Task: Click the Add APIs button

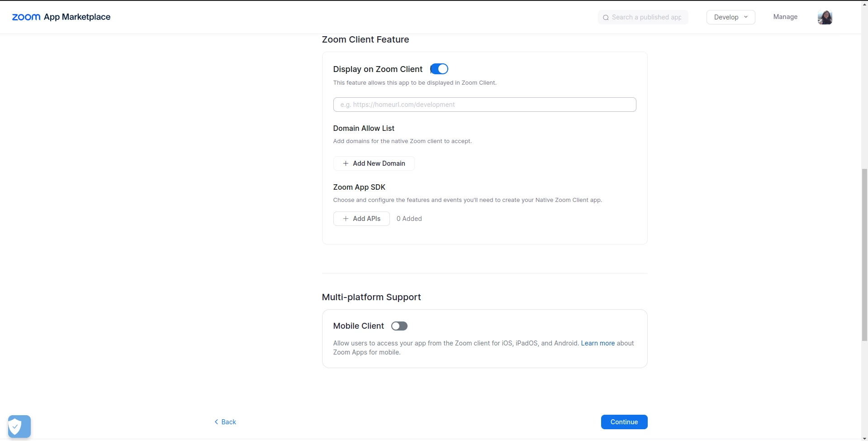Action: 361,219
